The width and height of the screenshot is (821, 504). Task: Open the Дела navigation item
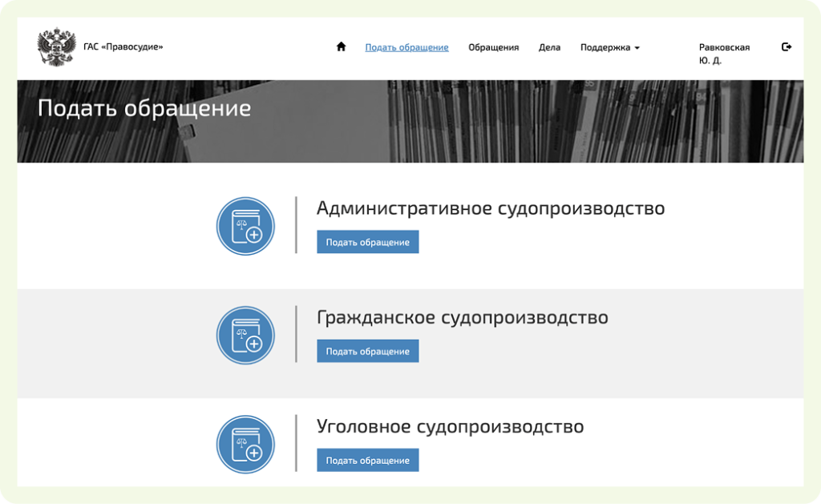coord(549,47)
